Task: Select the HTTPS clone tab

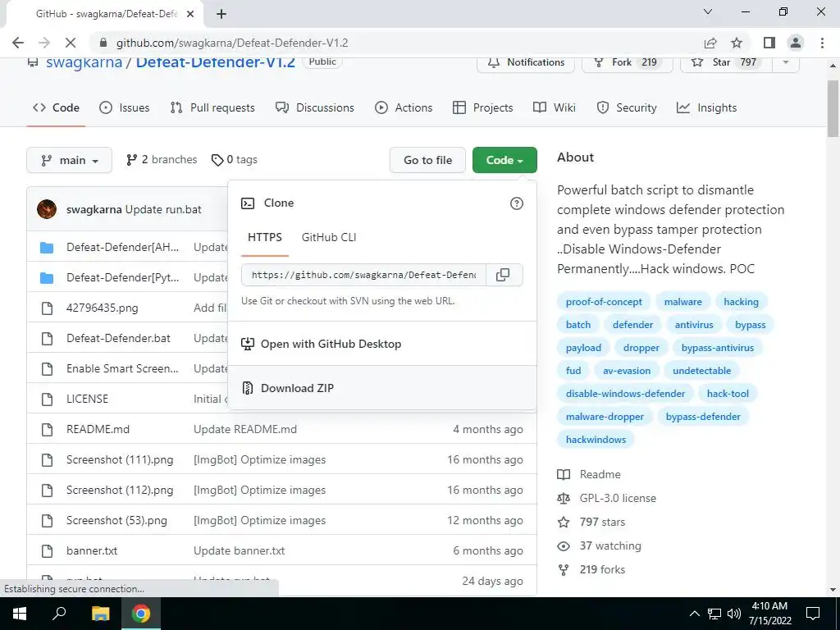Action: tap(265, 237)
